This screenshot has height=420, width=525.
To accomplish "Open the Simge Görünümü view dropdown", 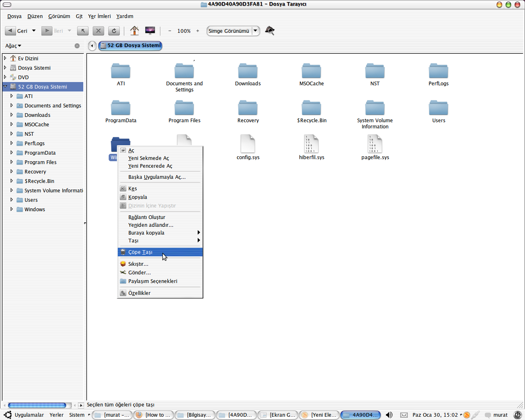I will [233, 31].
